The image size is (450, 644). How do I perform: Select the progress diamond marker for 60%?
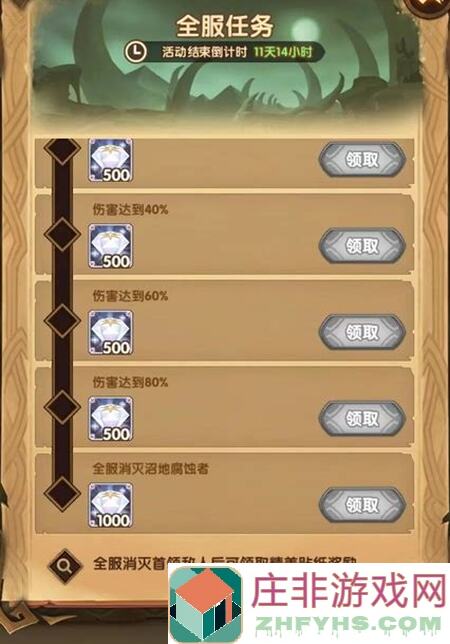tap(62, 320)
